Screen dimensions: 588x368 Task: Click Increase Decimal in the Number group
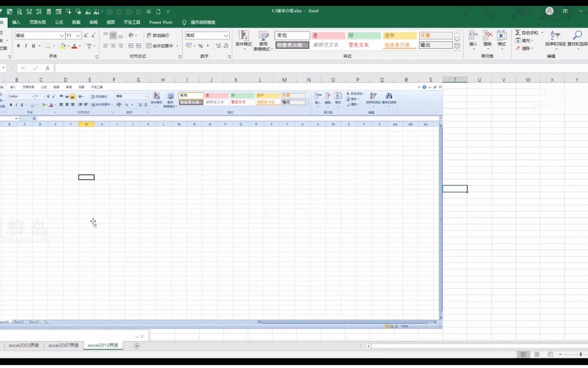(x=218, y=46)
